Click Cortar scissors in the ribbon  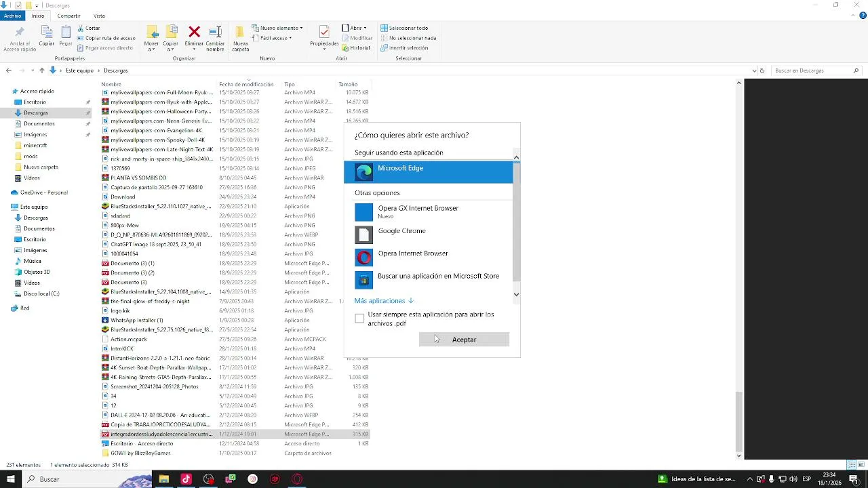pos(89,28)
